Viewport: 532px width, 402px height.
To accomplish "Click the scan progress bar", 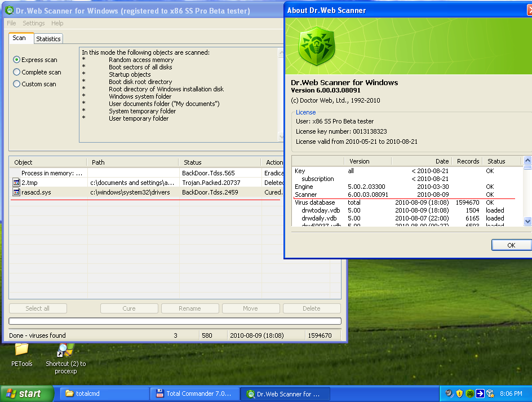I will [x=175, y=321].
